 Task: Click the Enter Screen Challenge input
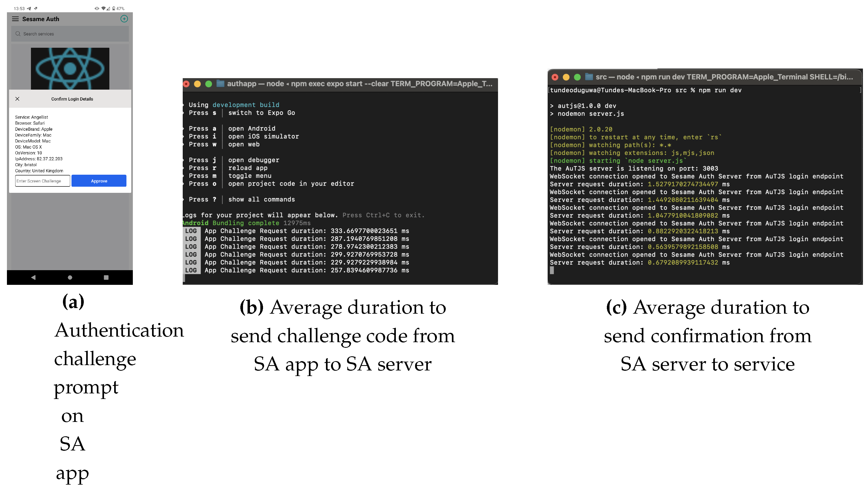point(42,181)
